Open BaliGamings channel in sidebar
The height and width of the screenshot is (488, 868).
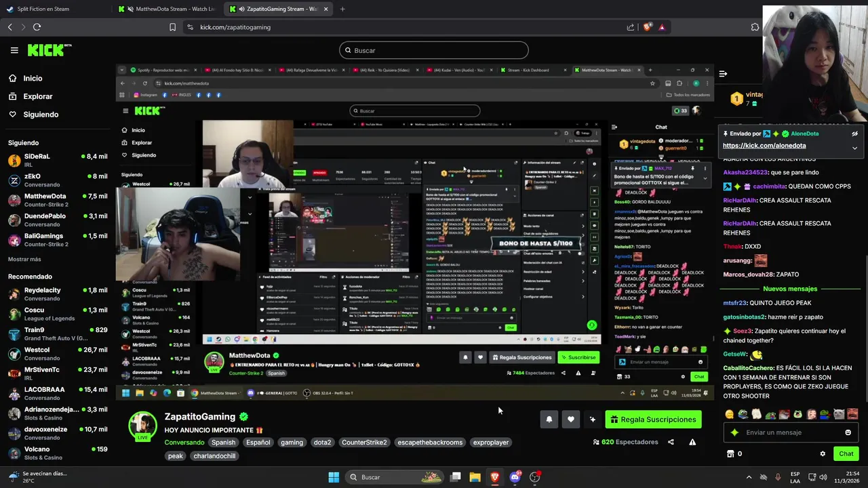pos(57,239)
